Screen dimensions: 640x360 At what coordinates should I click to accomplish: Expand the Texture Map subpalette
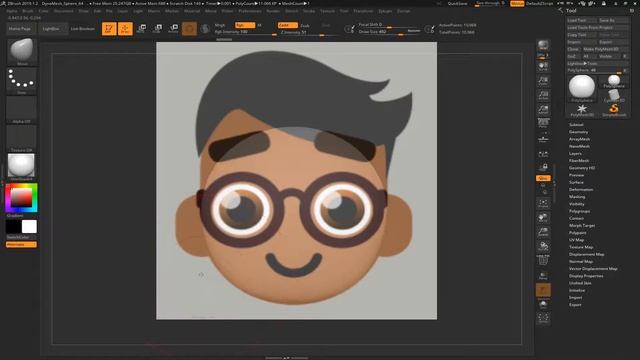tap(581, 247)
